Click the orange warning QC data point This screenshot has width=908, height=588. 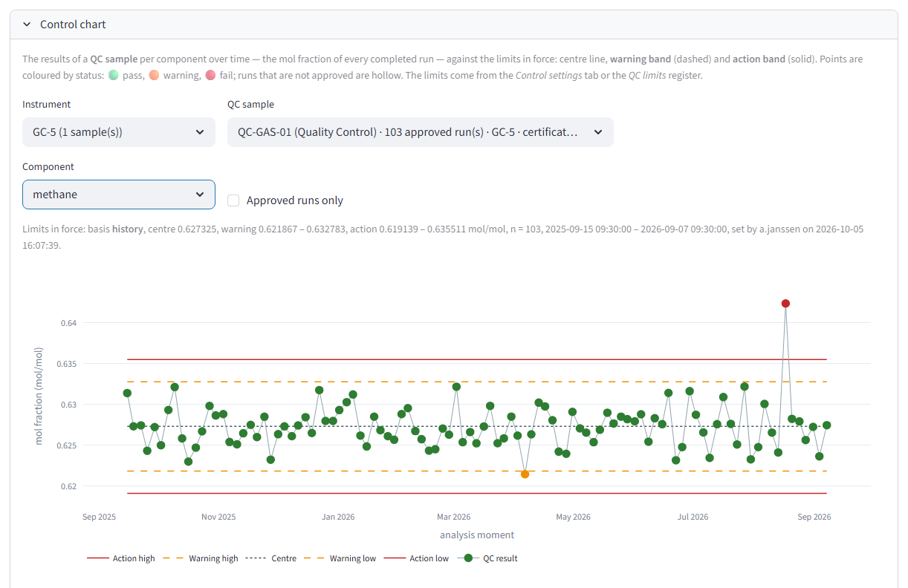click(525, 474)
